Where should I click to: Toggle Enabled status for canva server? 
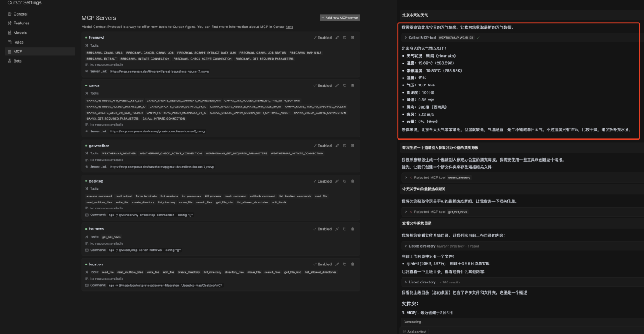(x=322, y=86)
